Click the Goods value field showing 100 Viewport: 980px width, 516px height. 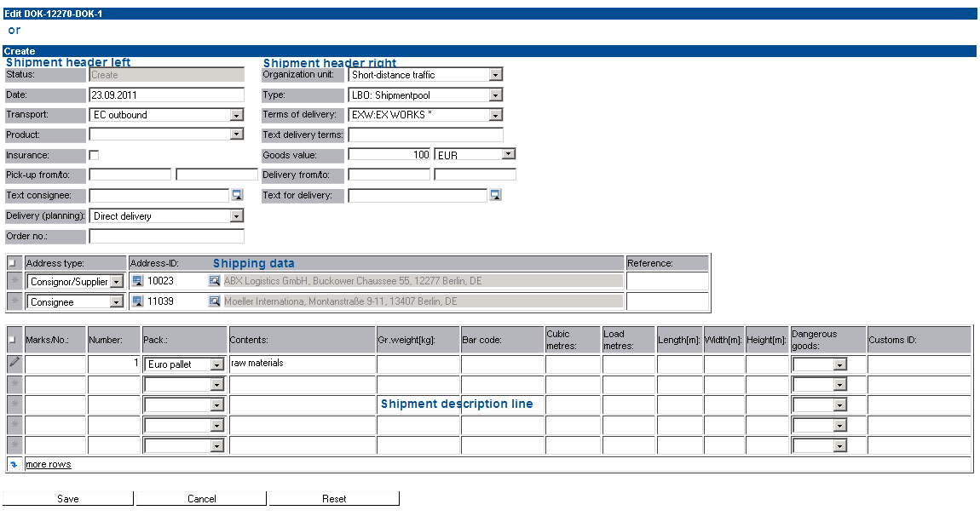point(389,154)
